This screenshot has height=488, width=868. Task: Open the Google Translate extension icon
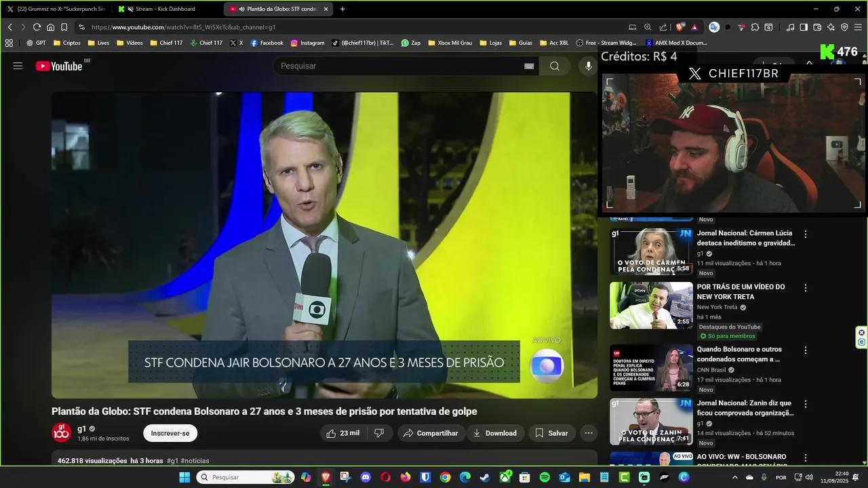[714, 27]
